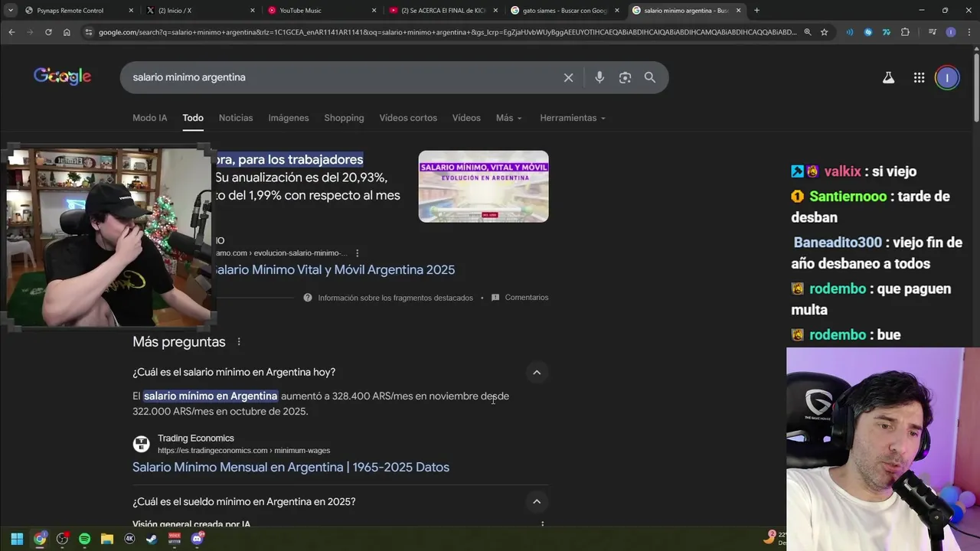
Task: Open the zoom magnifier icon in address bar
Action: pos(807,32)
